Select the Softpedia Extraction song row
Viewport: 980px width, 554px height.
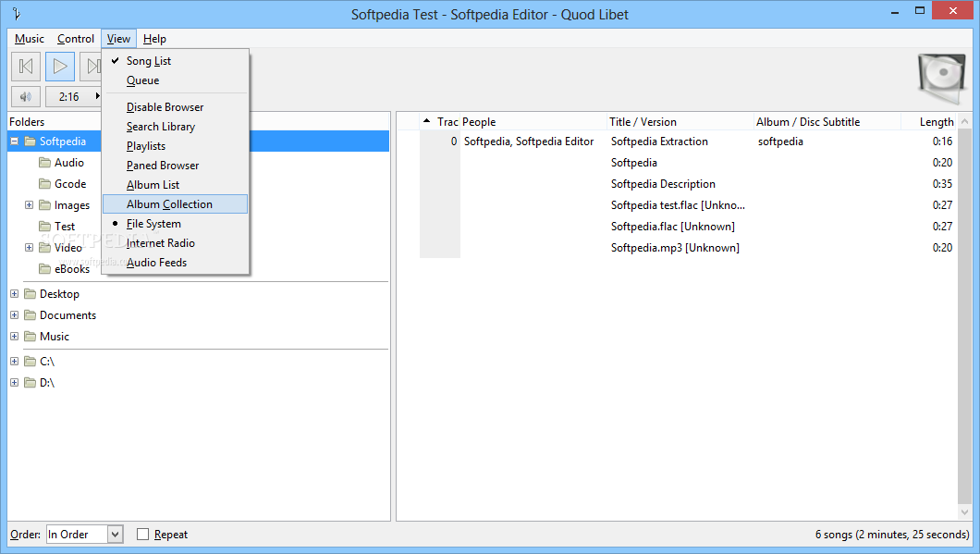point(677,142)
